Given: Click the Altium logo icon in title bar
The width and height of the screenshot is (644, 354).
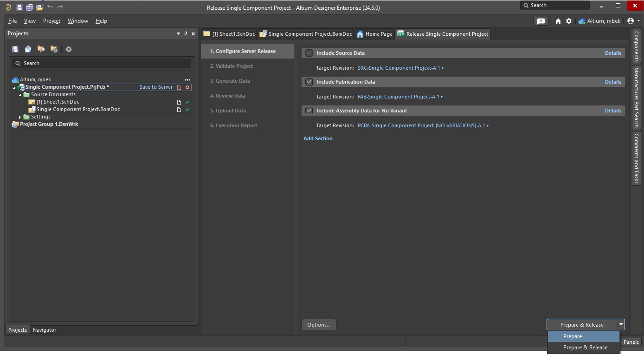Looking at the screenshot, I should [8, 7].
